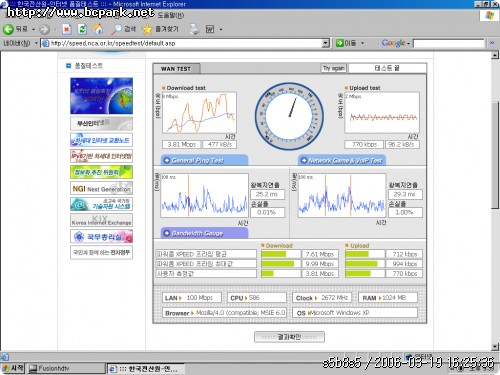Click the Refresh page icon
The image size is (500, 375).
(82, 29)
